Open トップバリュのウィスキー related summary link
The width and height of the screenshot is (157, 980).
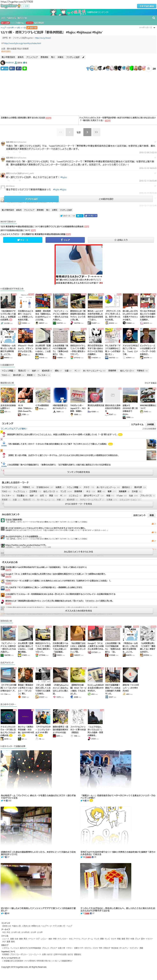pyautogui.click(x=117, y=119)
